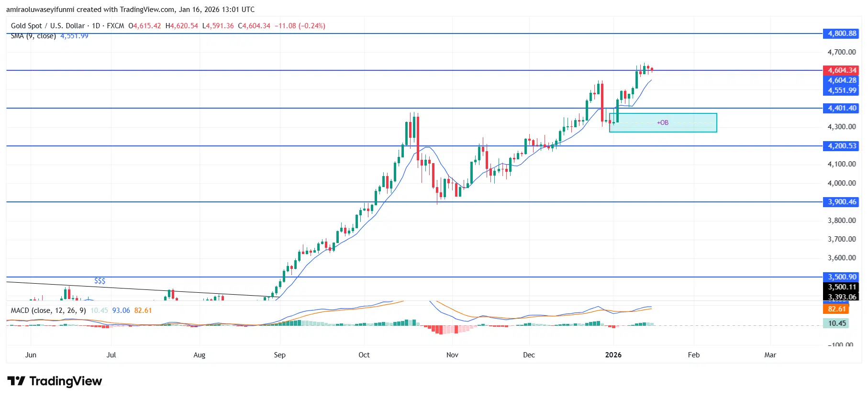Screen dimensions: 868x399
Task: Select the Nov label on the time axis
Action: point(452,355)
